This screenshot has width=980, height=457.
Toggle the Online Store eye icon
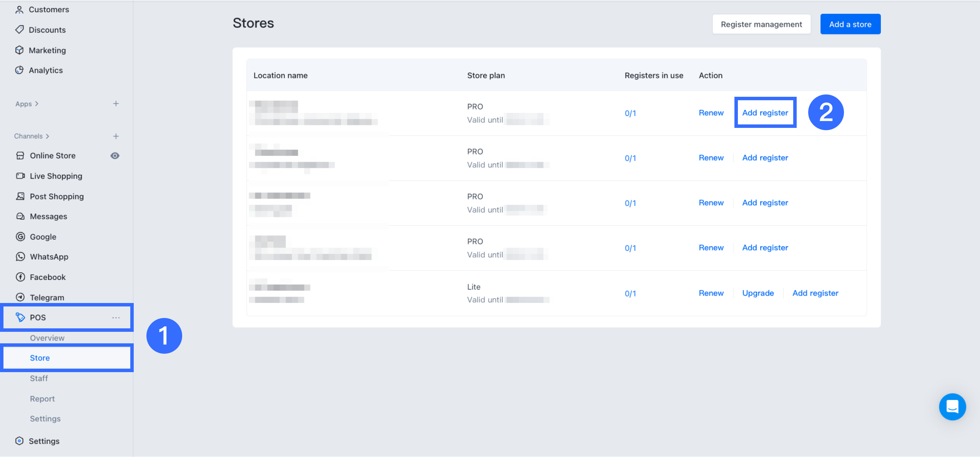coord(115,156)
